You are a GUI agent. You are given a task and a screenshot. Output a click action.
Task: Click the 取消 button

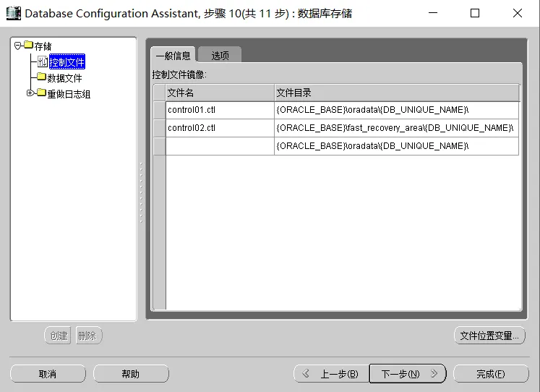48,374
